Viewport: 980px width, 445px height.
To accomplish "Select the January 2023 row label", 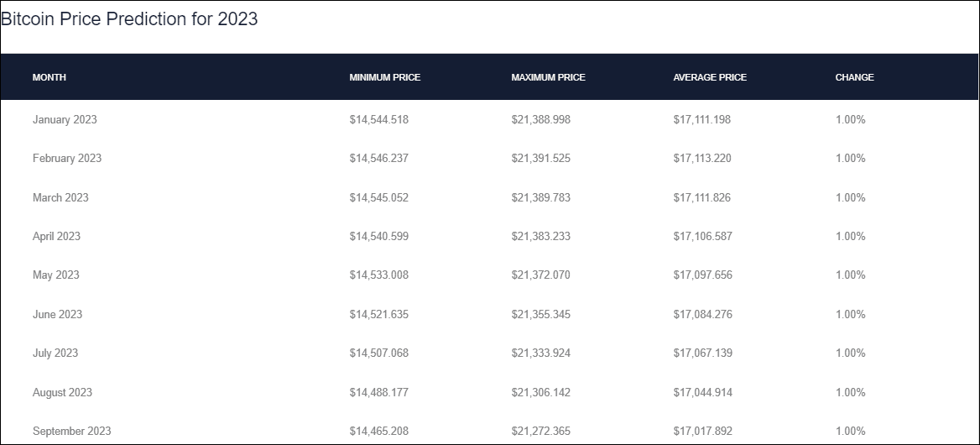I will 65,119.
